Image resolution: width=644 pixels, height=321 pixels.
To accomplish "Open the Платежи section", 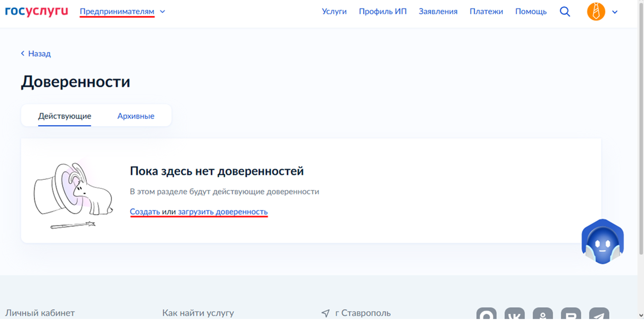I will pyautogui.click(x=486, y=12).
